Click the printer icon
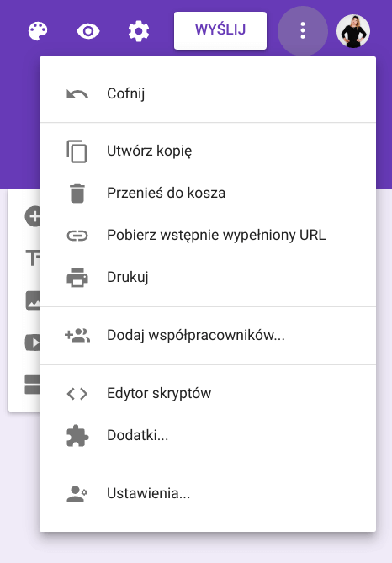This screenshot has width=392, height=563. 77,278
